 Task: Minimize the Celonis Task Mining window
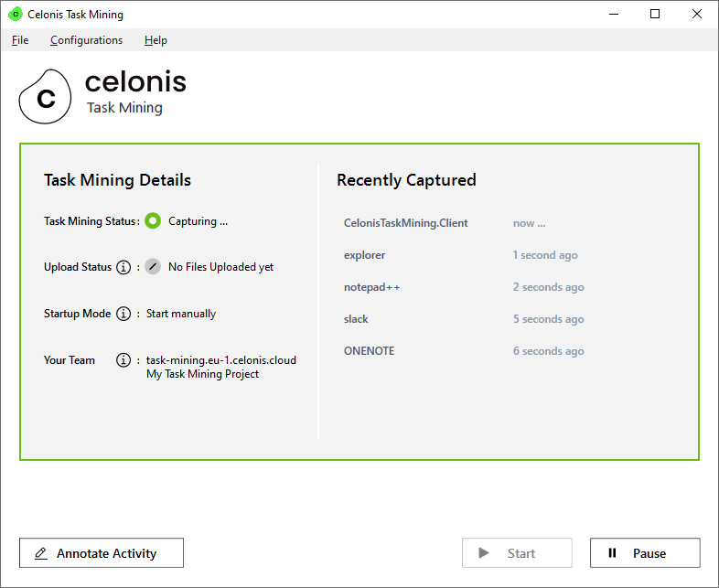pos(614,15)
